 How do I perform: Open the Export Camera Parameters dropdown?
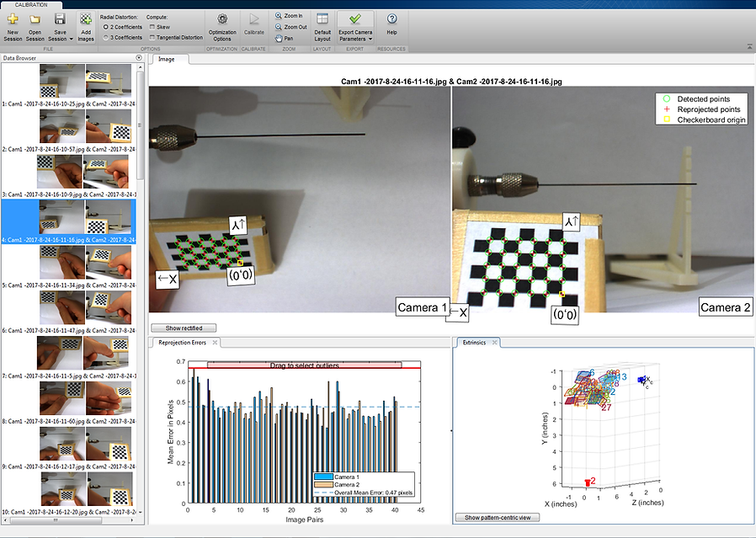pyautogui.click(x=370, y=39)
